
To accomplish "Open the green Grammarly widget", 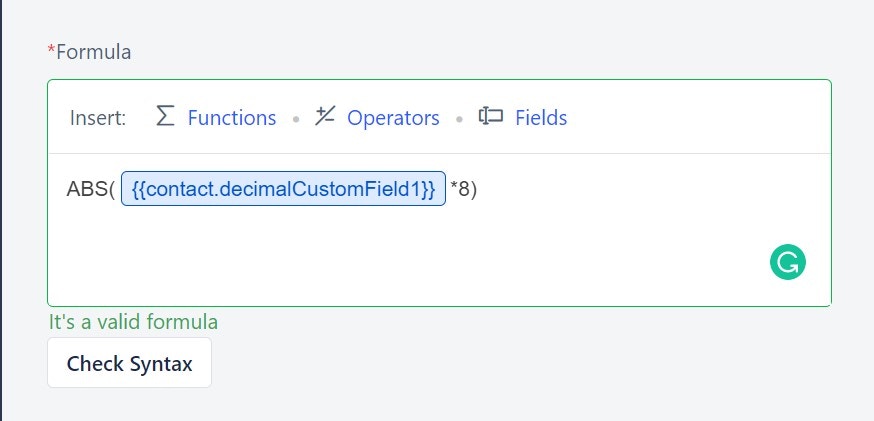I will (788, 262).
